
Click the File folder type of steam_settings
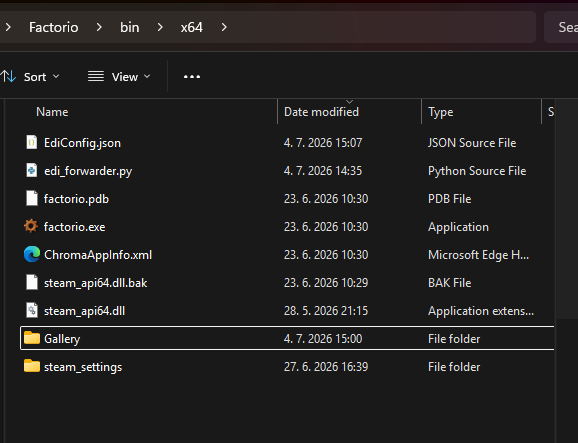tap(454, 367)
